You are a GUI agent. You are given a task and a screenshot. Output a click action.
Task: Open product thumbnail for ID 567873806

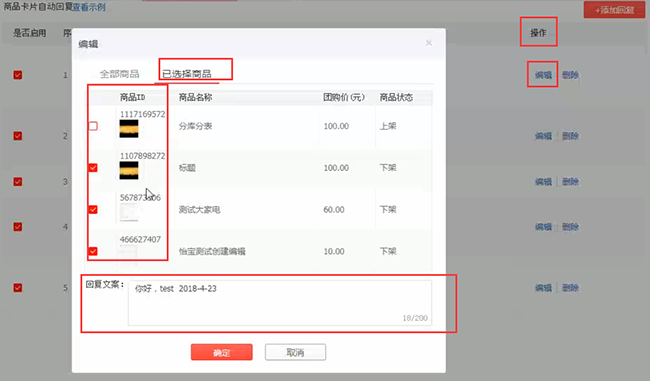tap(129, 212)
